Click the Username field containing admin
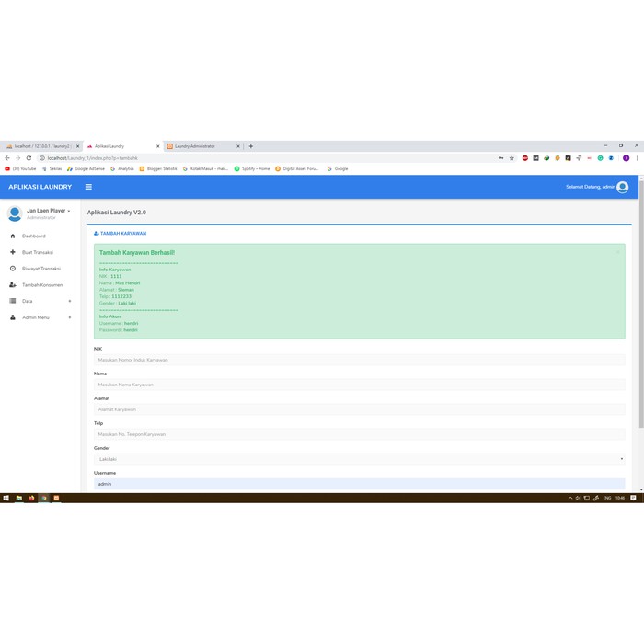The image size is (644, 644). pyautogui.click(x=360, y=484)
